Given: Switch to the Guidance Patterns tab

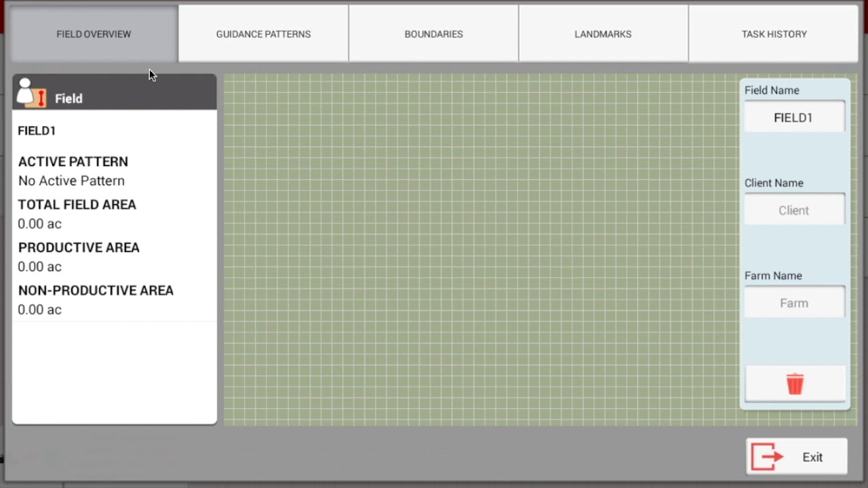Looking at the screenshot, I should point(264,34).
